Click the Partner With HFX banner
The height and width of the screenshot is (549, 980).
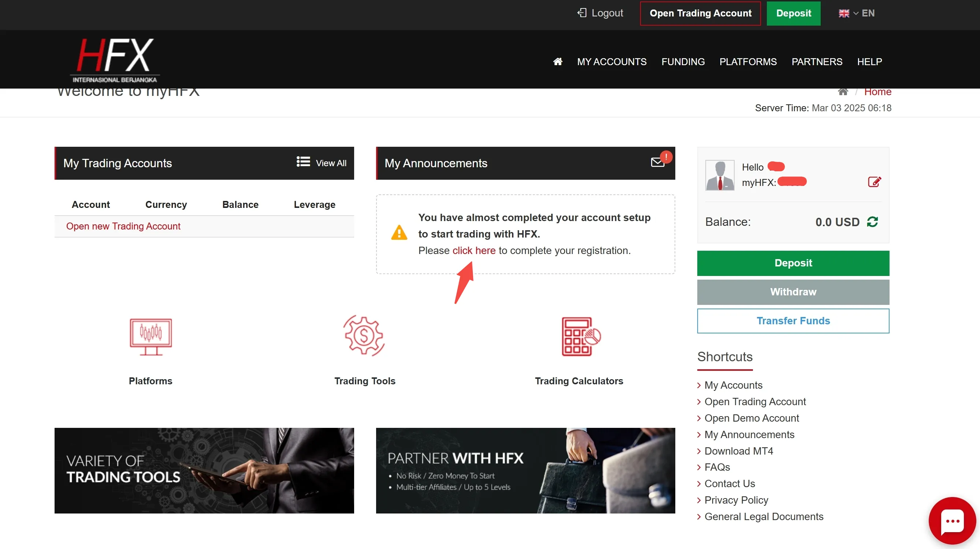526,471
